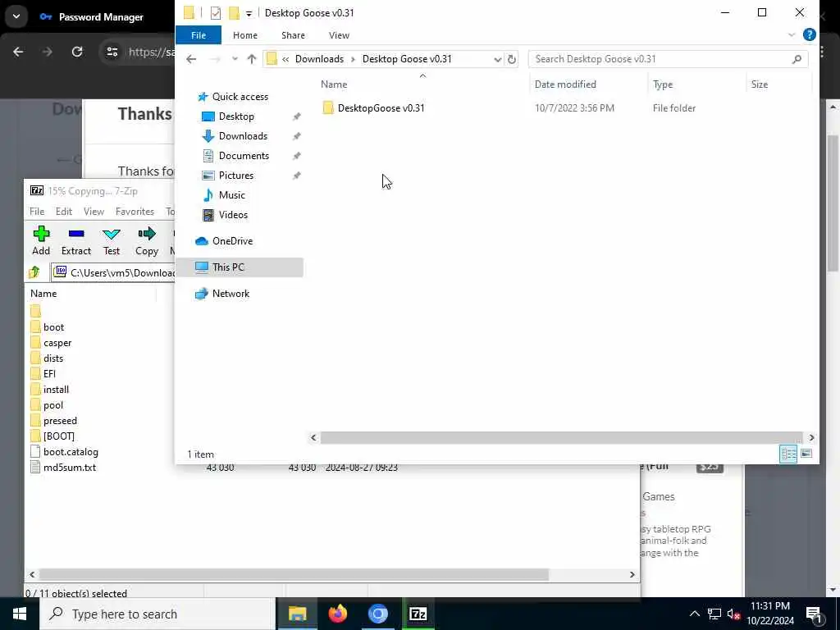Open site information icon in browser
The image size is (840, 630).
tap(112, 52)
